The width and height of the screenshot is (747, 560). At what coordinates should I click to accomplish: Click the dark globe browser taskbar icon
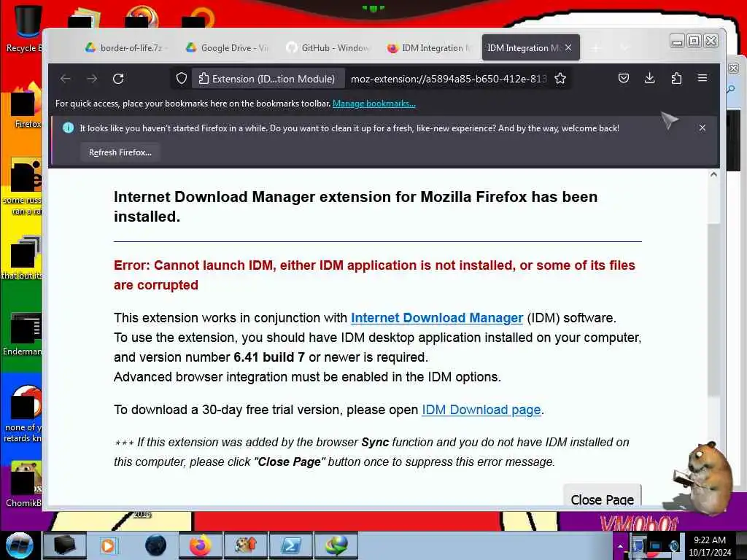tap(155, 545)
